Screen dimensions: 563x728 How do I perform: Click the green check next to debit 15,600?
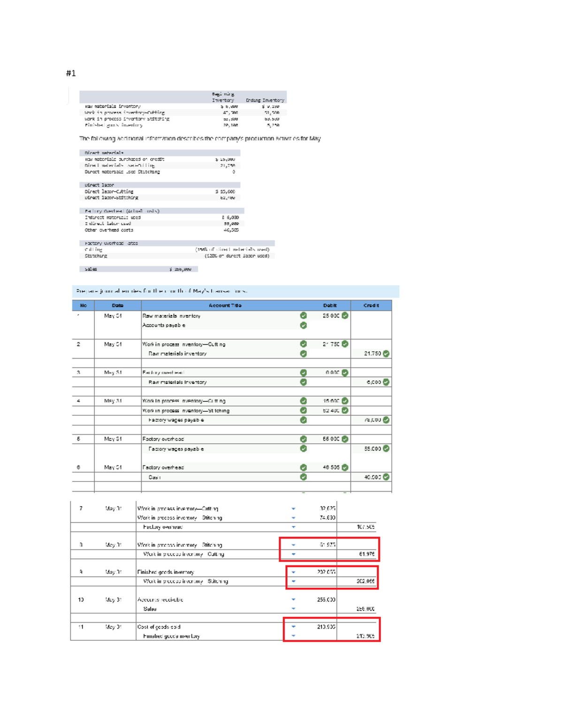tap(345, 401)
